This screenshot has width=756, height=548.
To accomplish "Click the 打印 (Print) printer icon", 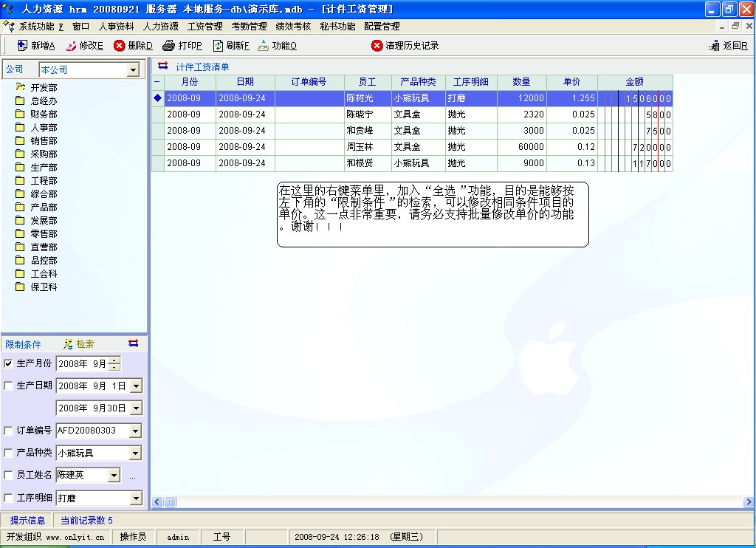I will click(169, 46).
